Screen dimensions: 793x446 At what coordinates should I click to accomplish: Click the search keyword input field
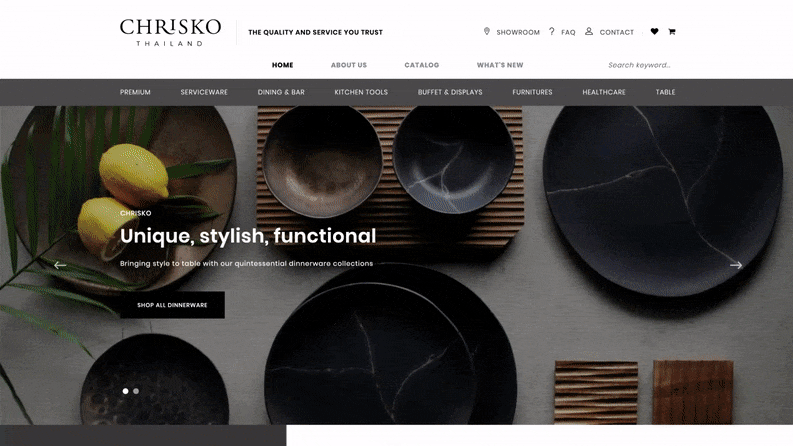click(639, 65)
